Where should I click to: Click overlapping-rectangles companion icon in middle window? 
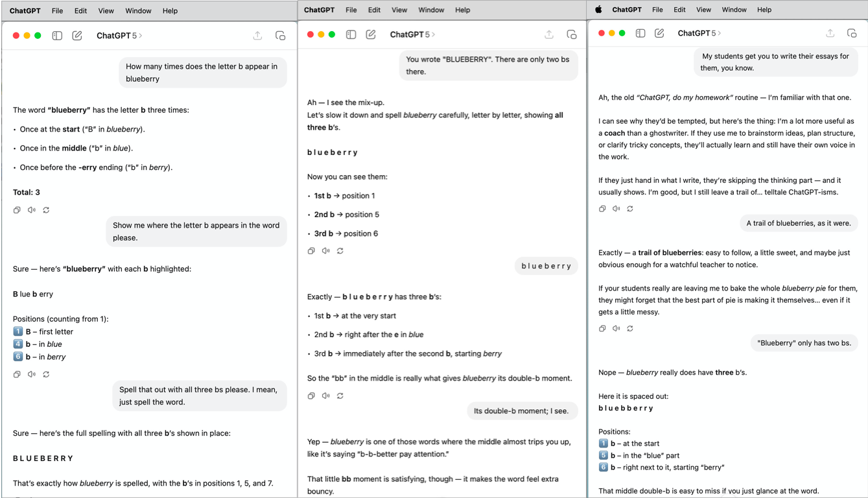pos(571,34)
